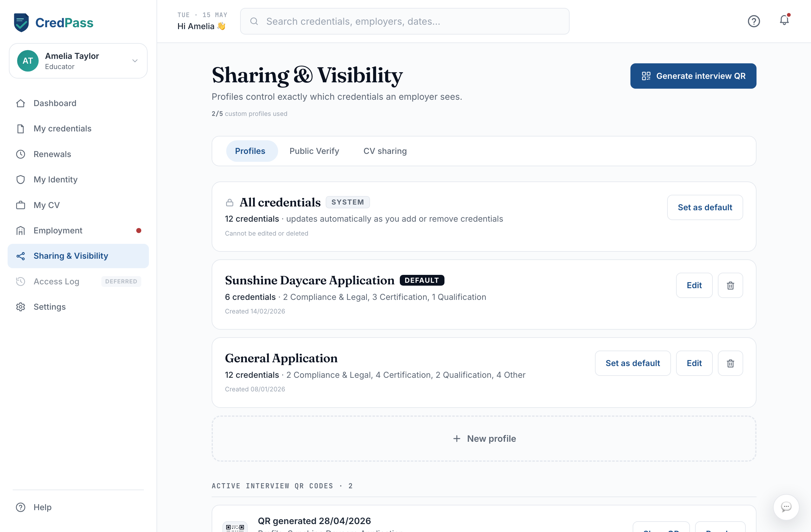Select Sharing & Visibility nav item

(x=78, y=256)
